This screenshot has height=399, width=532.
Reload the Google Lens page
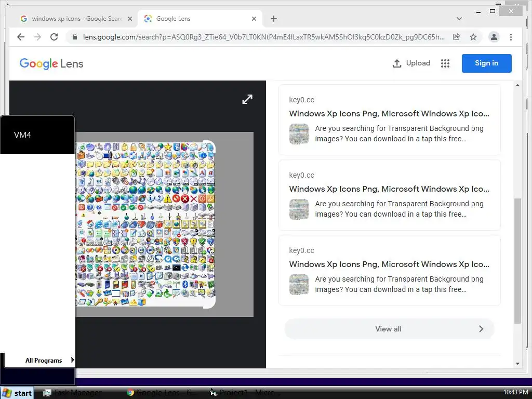[54, 37]
